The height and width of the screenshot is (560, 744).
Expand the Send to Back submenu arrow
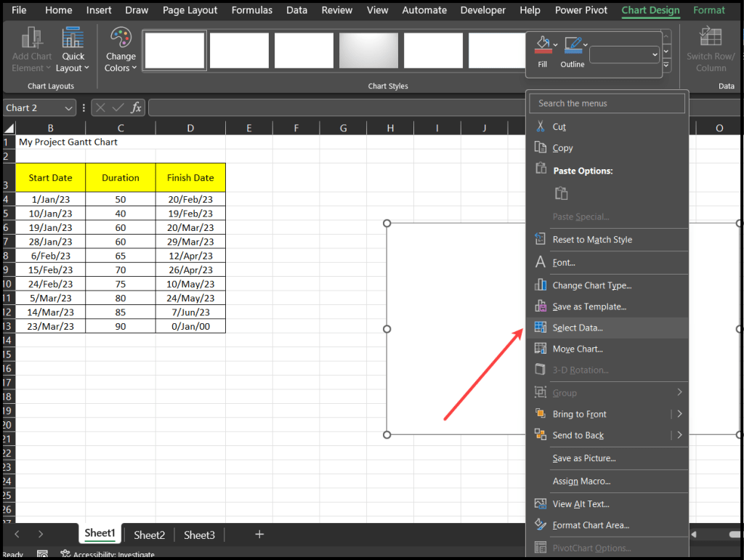pyautogui.click(x=679, y=435)
